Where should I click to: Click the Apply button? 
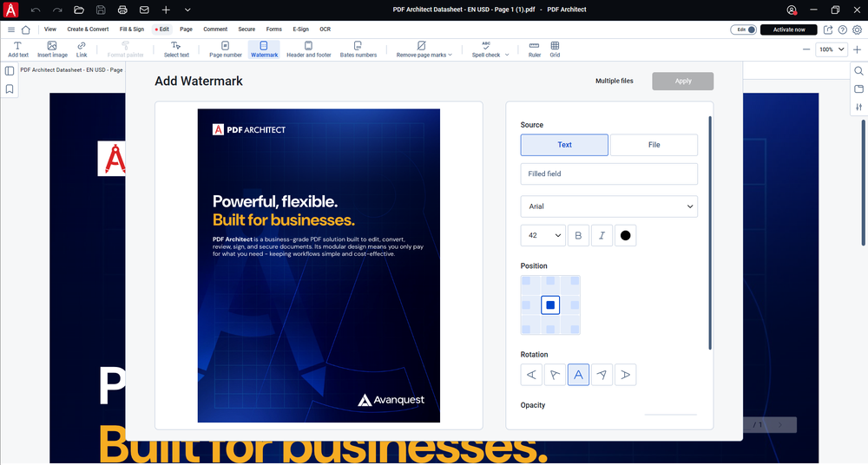coord(682,81)
